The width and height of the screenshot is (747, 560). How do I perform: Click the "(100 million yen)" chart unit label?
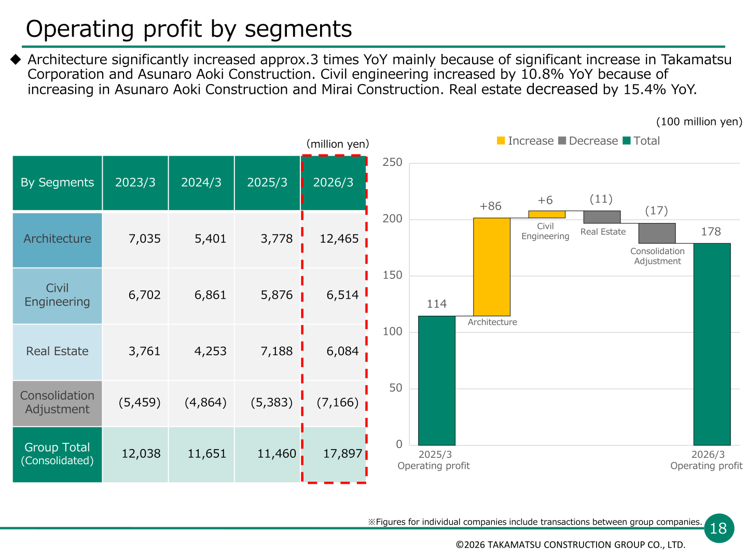(x=699, y=122)
